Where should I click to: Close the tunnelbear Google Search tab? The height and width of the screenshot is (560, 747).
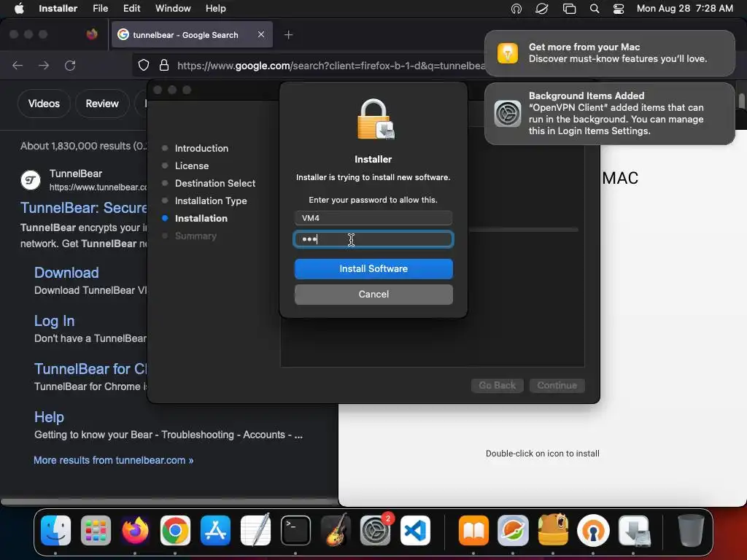(x=261, y=34)
